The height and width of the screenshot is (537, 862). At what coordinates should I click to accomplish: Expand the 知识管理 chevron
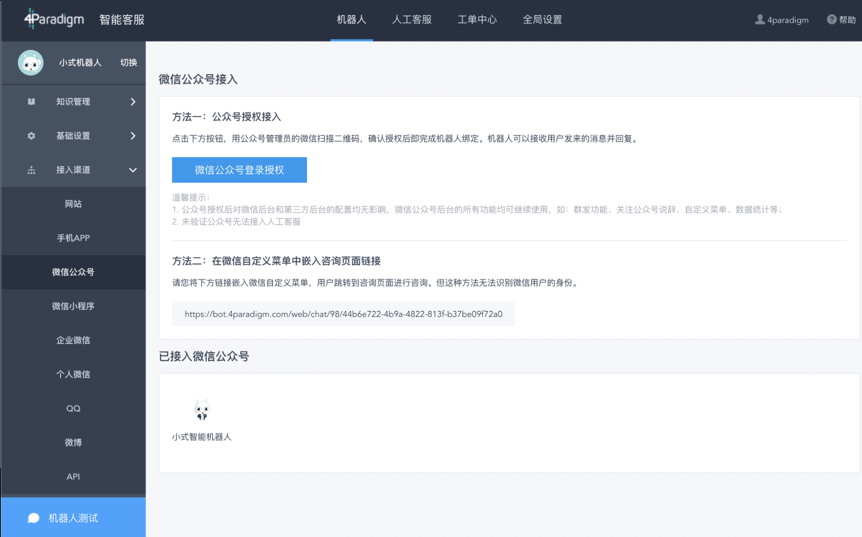pos(133,102)
